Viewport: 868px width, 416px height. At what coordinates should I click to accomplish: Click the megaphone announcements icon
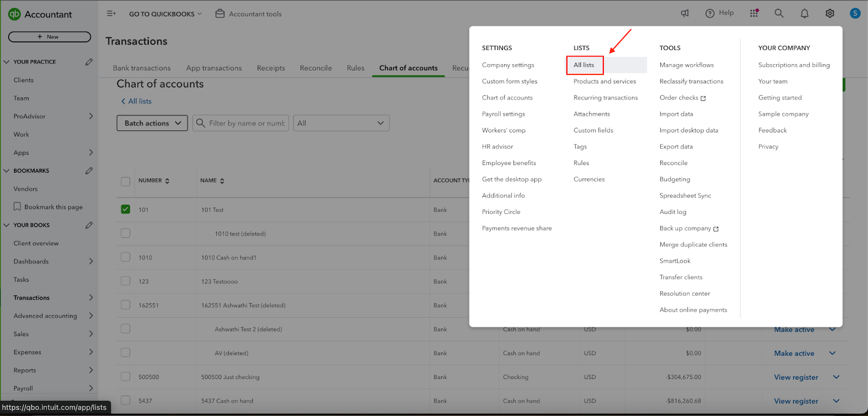point(685,14)
